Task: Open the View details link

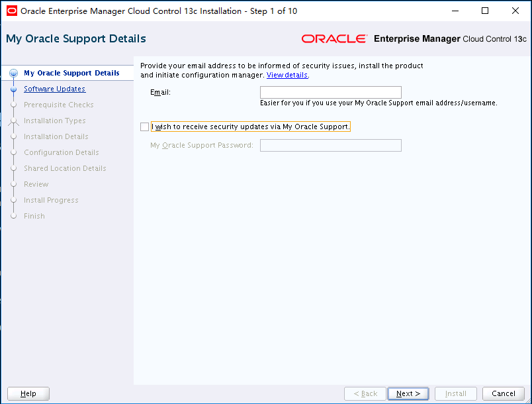Action: [x=287, y=75]
